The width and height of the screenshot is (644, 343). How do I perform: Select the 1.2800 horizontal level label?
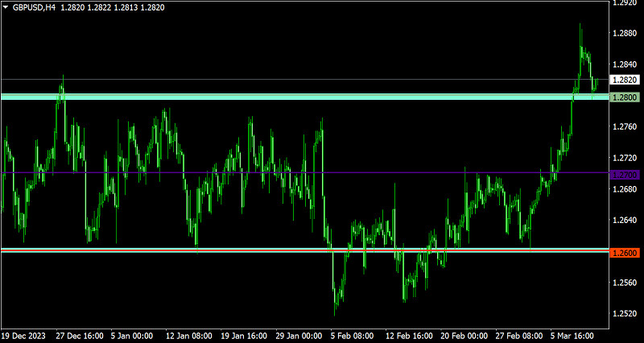625,97
